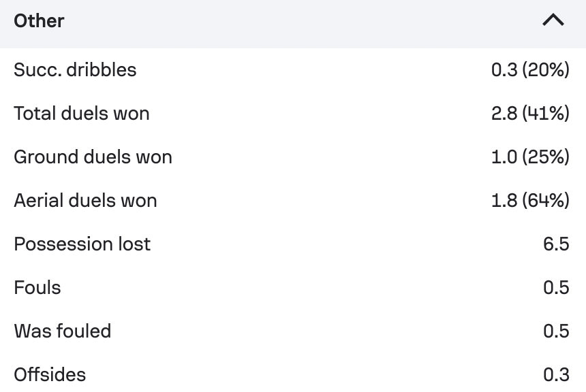586x392 pixels.
Task: Click blank header area beside Other title
Action: pyautogui.click(x=299, y=21)
